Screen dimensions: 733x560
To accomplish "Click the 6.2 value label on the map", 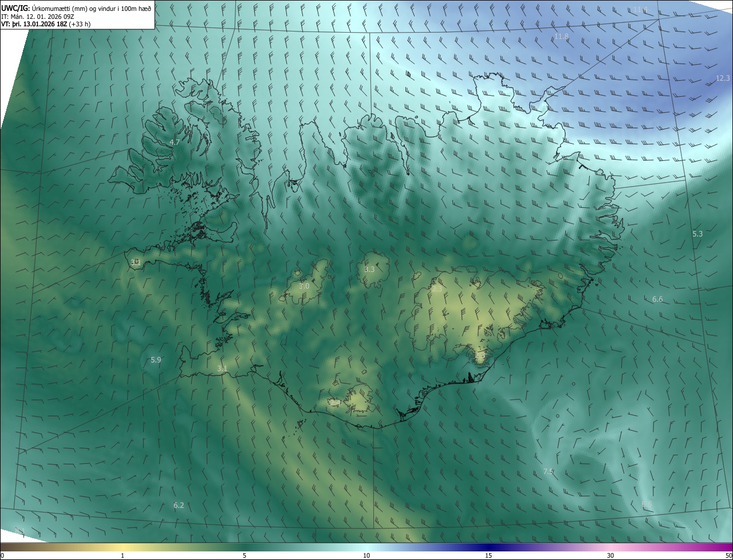I will 179,505.
